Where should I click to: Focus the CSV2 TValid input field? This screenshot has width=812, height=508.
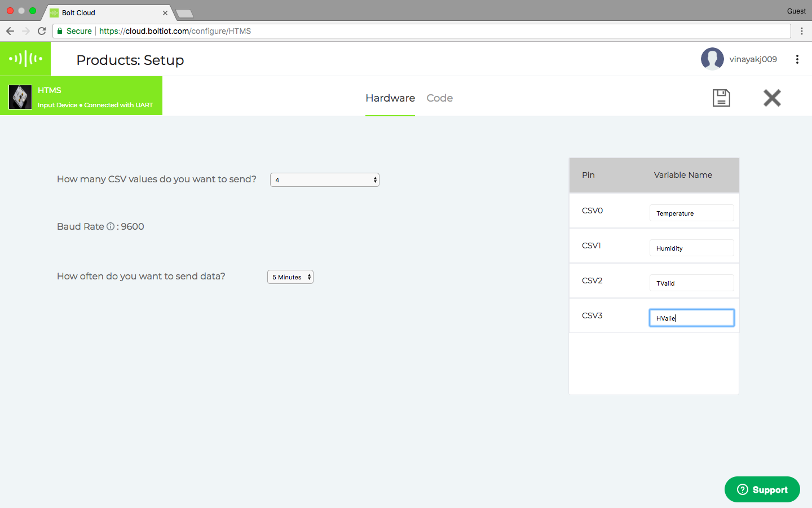[691, 283]
